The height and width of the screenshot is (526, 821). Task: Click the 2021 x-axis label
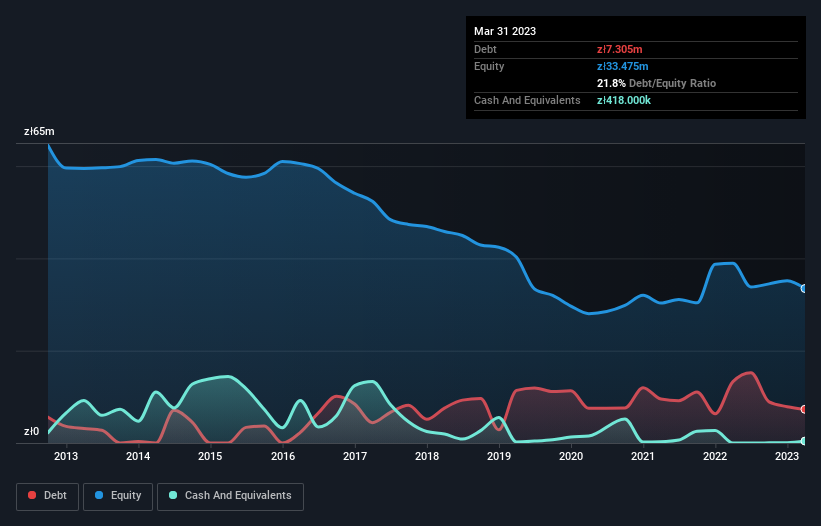[x=642, y=456]
